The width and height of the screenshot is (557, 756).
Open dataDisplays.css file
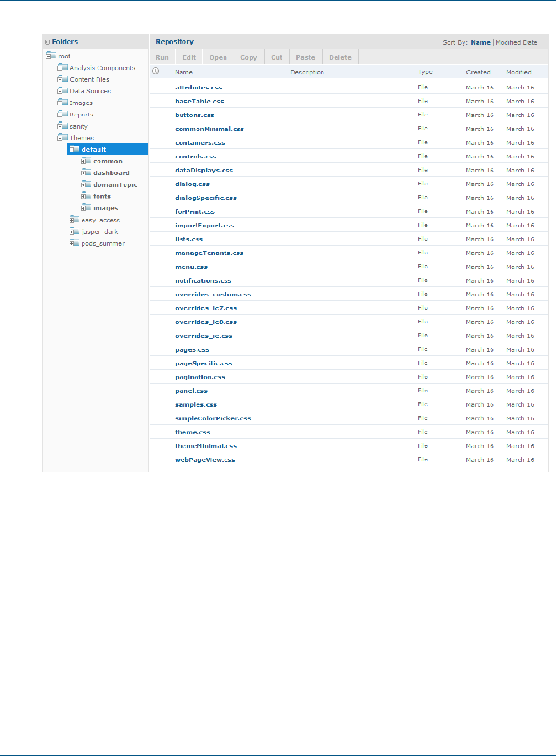[204, 170]
